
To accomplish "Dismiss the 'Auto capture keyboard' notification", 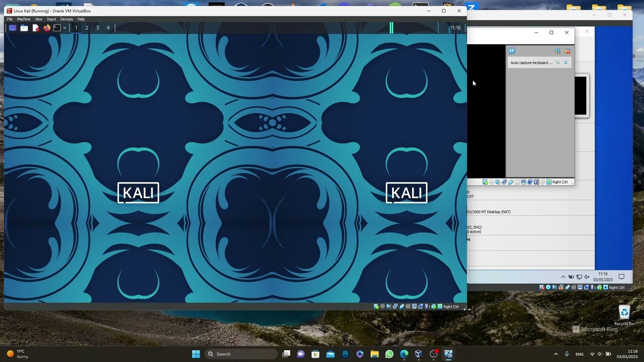I will (566, 63).
